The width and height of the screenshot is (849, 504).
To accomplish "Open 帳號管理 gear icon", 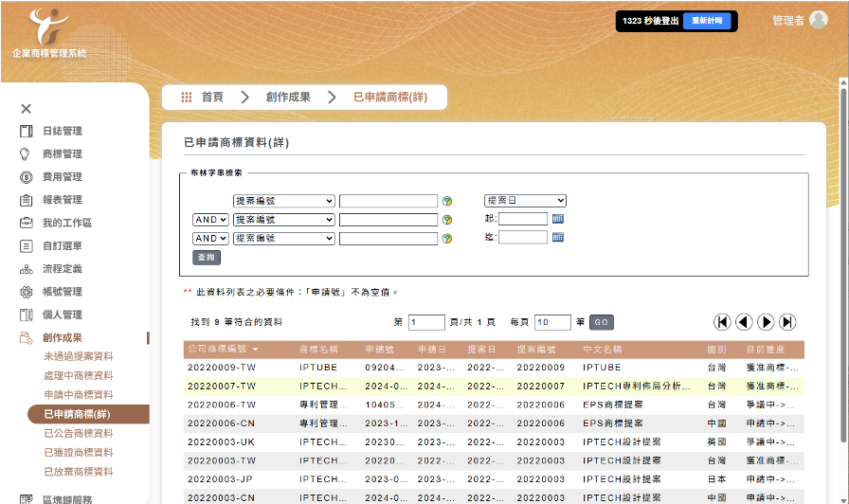I will [26, 293].
